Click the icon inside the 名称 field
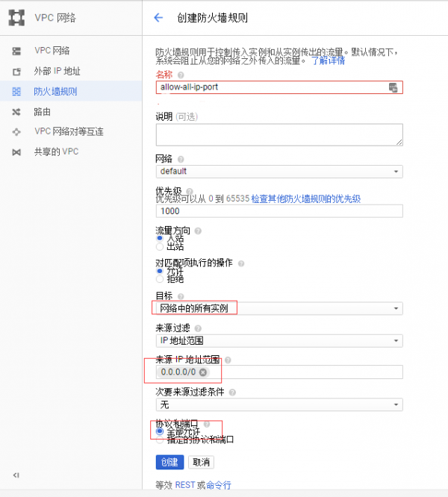The image size is (448, 497). (393, 88)
